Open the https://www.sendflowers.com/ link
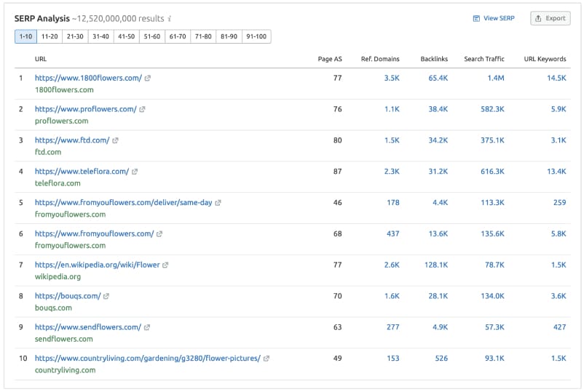 [x=88, y=327]
